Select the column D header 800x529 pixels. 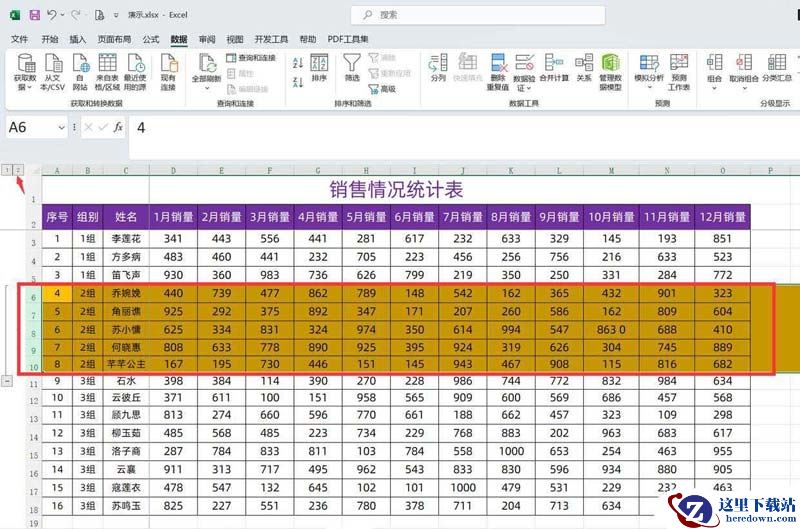[173, 171]
